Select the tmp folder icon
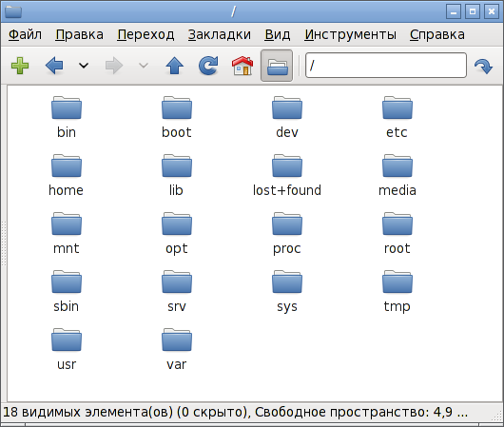 click(397, 282)
